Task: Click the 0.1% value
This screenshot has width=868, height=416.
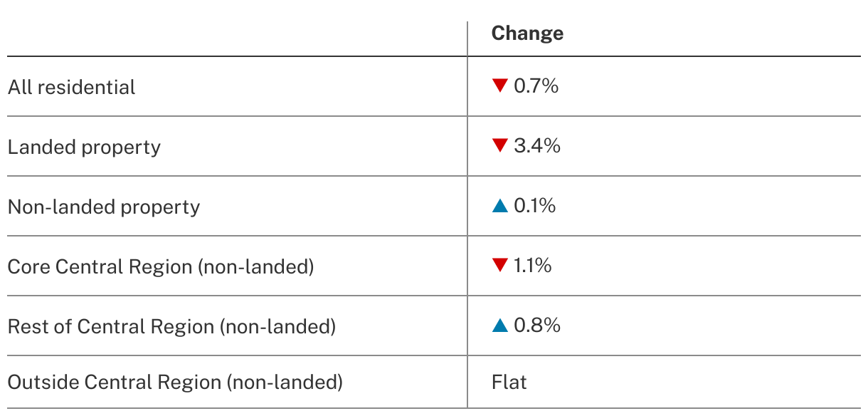Action: (535, 206)
